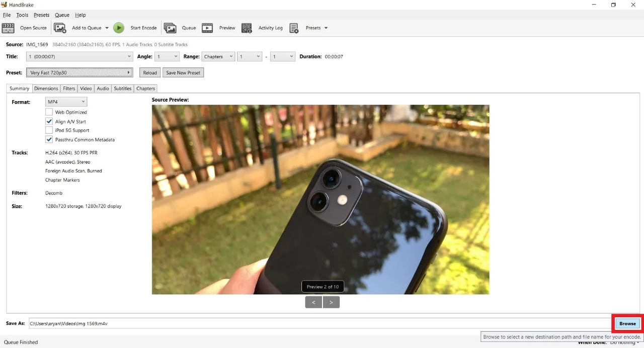644x348 pixels.
Task: Switch to the Video tab
Action: (86, 89)
